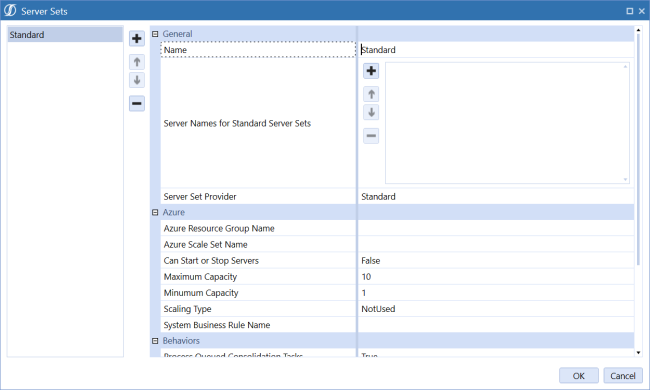This screenshot has width=650, height=390.
Task: Select the Minumum Capacity label
Action: 201,293
